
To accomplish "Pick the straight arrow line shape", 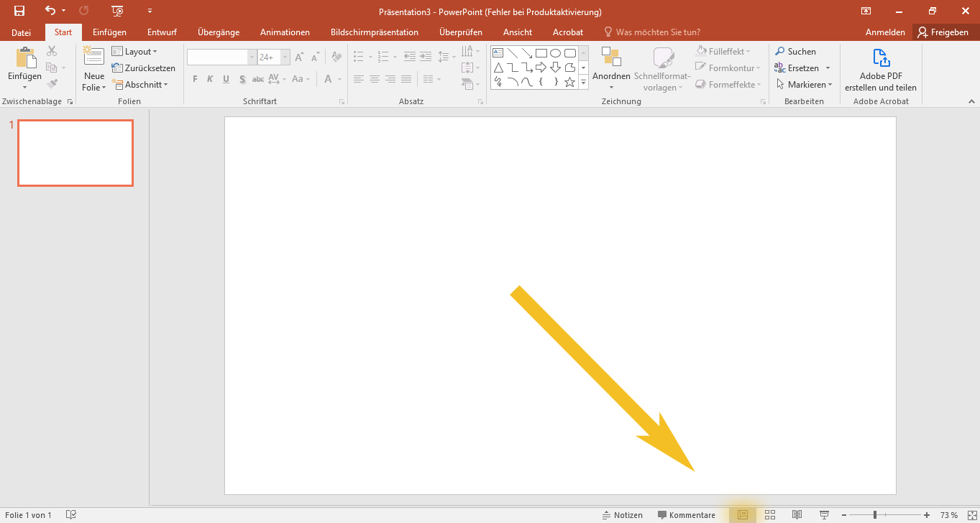I will [527, 52].
